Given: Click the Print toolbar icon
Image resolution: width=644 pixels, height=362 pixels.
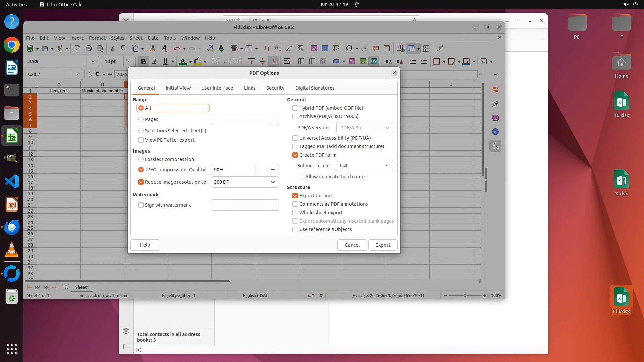Looking at the screenshot, I should [89, 48].
